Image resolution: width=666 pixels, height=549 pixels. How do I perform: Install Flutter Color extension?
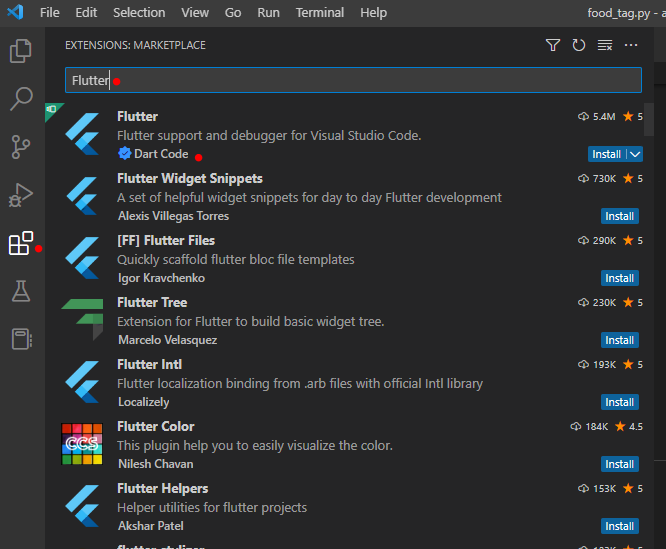coord(620,464)
